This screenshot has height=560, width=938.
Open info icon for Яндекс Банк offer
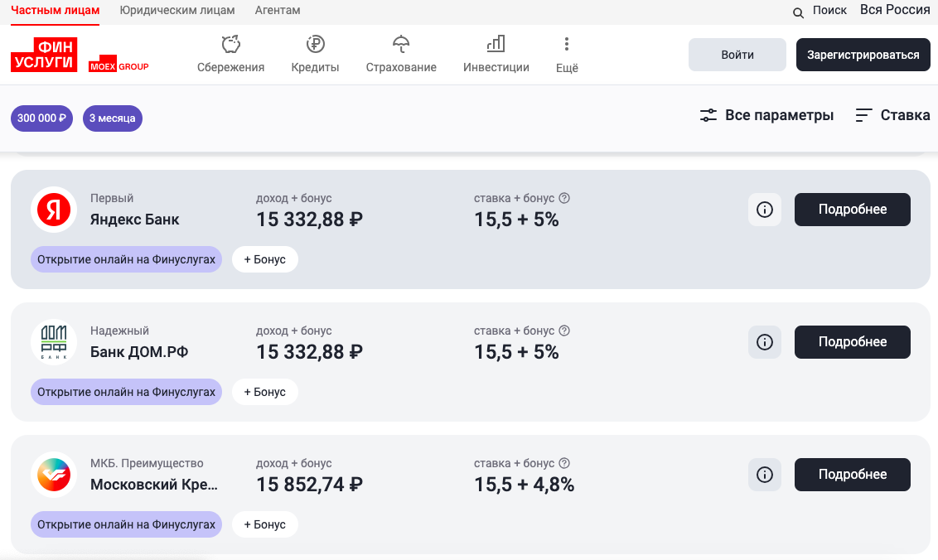coord(765,210)
